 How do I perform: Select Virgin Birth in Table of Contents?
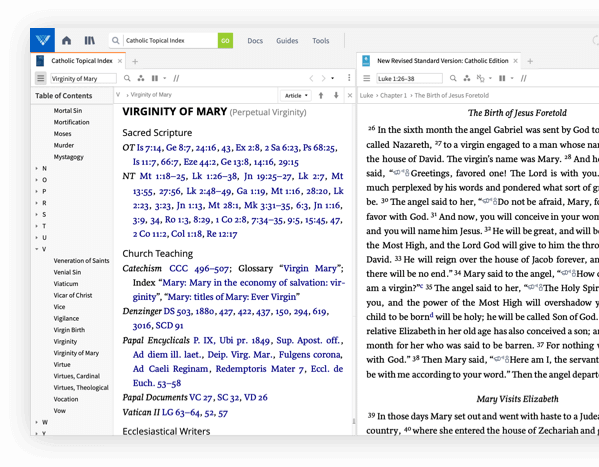[x=69, y=330]
